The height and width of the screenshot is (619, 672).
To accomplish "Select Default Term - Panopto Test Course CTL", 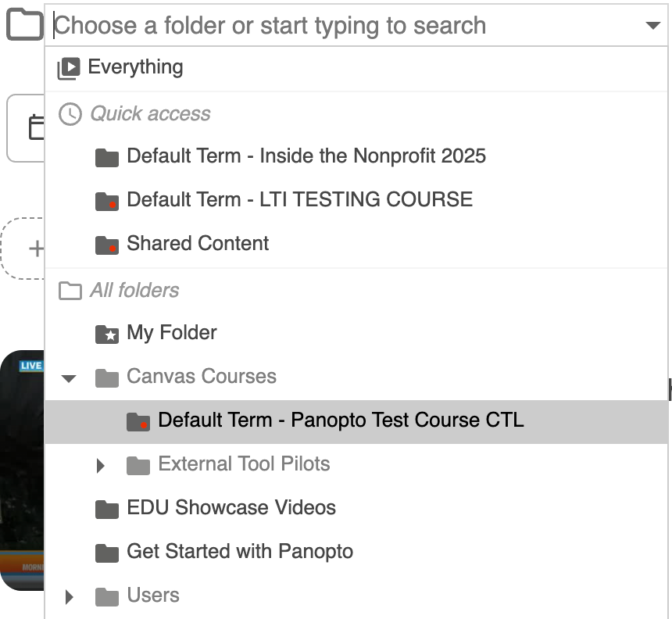I will (x=341, y=420).
